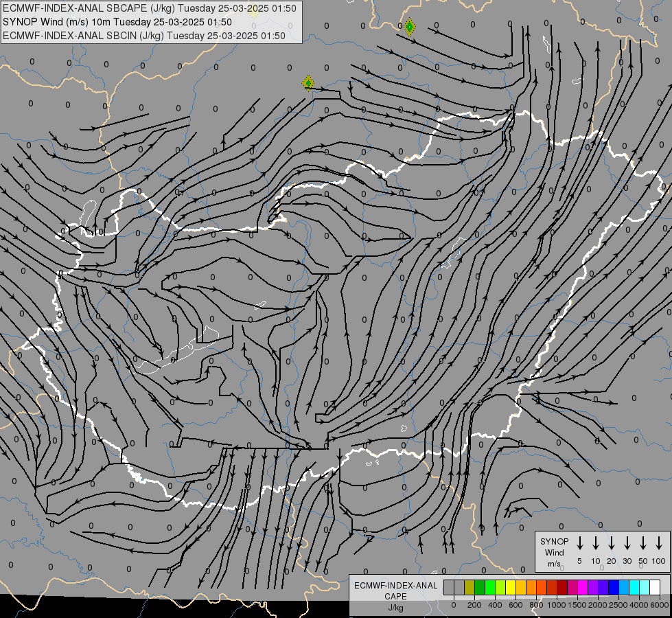Pick the olive CAPE legend swatch
The height and width of the screenshot is (618, 672).
click(x=470, y=587)
